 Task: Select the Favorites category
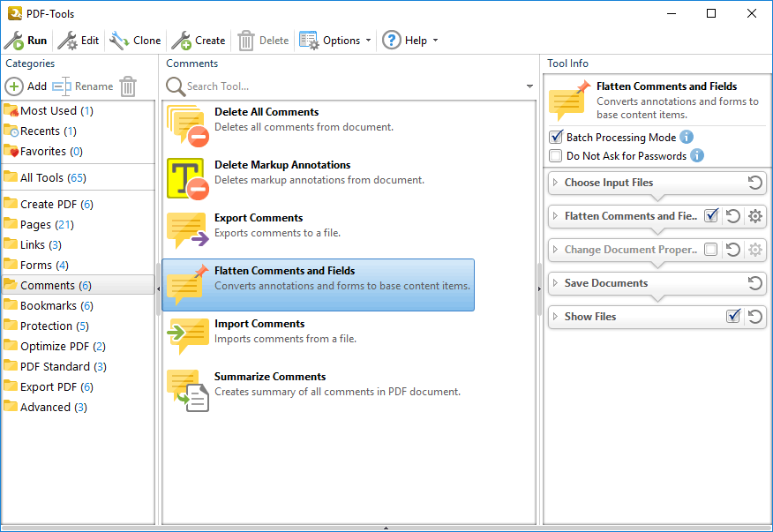[x=79, y=151]
